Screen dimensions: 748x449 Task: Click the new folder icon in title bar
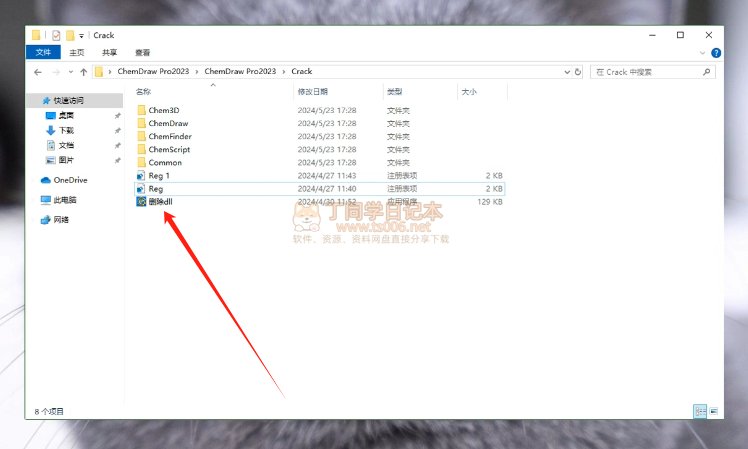pos(70,35)
